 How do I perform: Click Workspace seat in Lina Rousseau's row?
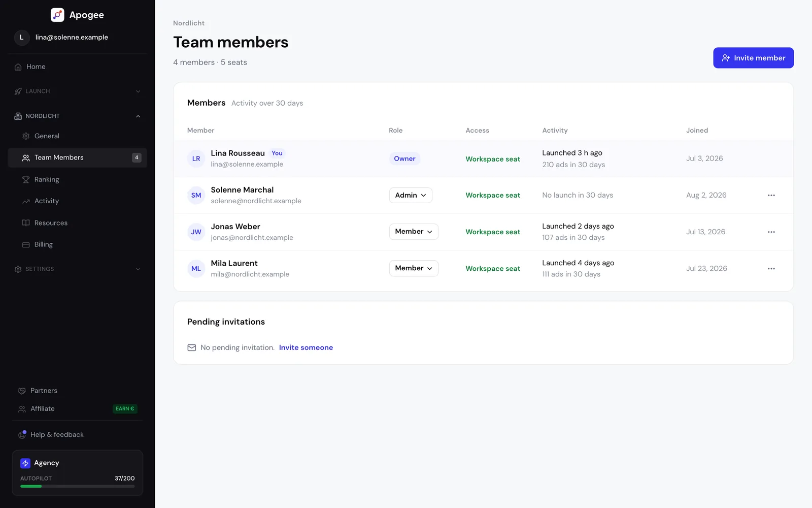[x=493, y=159]
